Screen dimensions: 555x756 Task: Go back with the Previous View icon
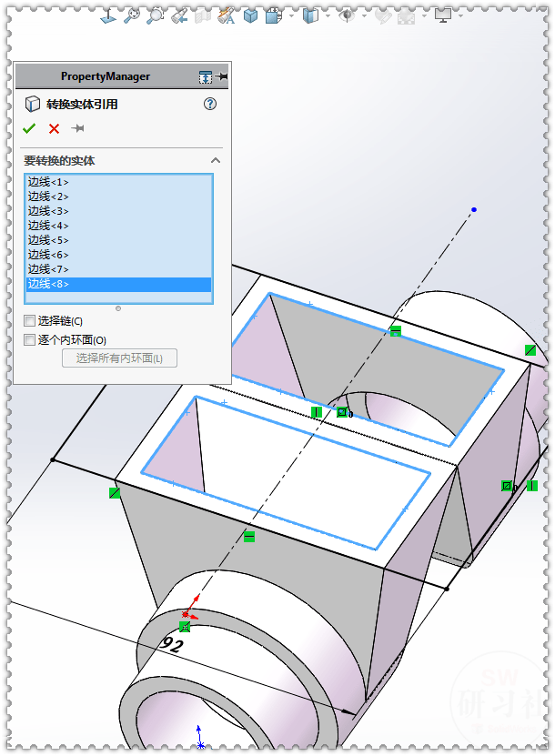click(x=179, y=17)
